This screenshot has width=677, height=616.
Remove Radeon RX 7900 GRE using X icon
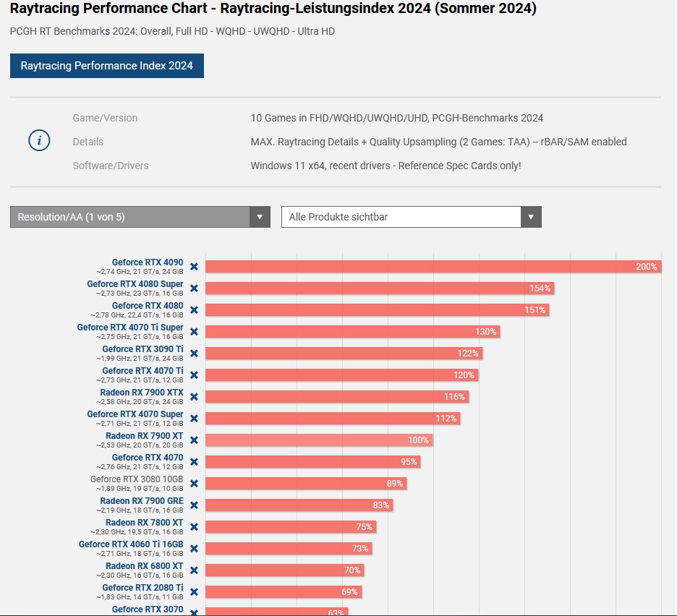[195, 505]
